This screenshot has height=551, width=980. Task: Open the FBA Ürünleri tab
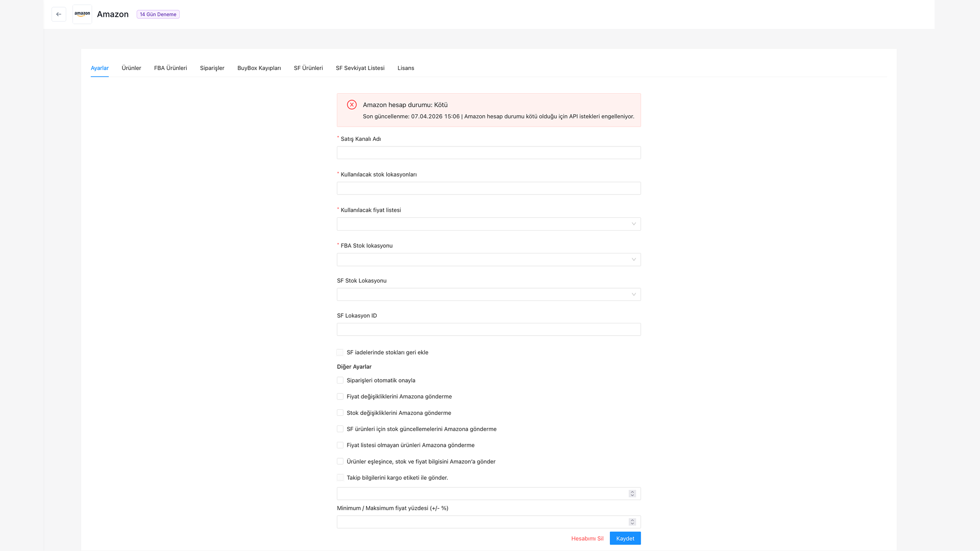coord(170,68)
